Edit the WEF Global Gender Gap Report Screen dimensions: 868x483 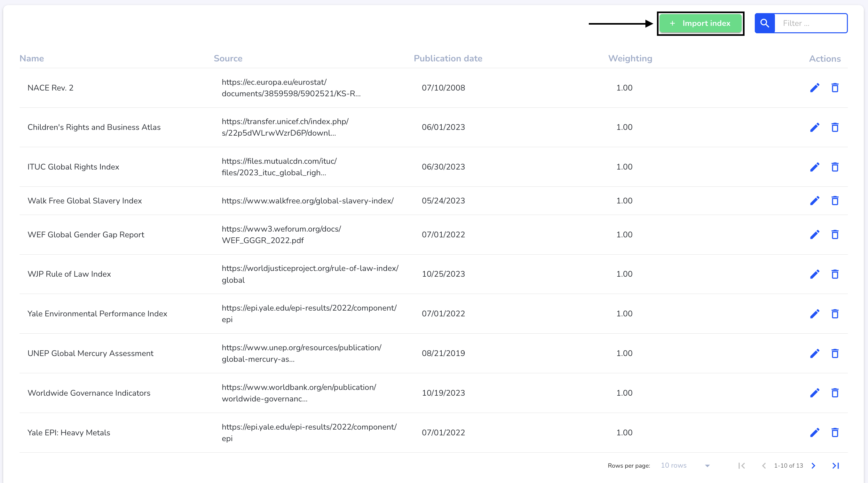click(814, 234)
